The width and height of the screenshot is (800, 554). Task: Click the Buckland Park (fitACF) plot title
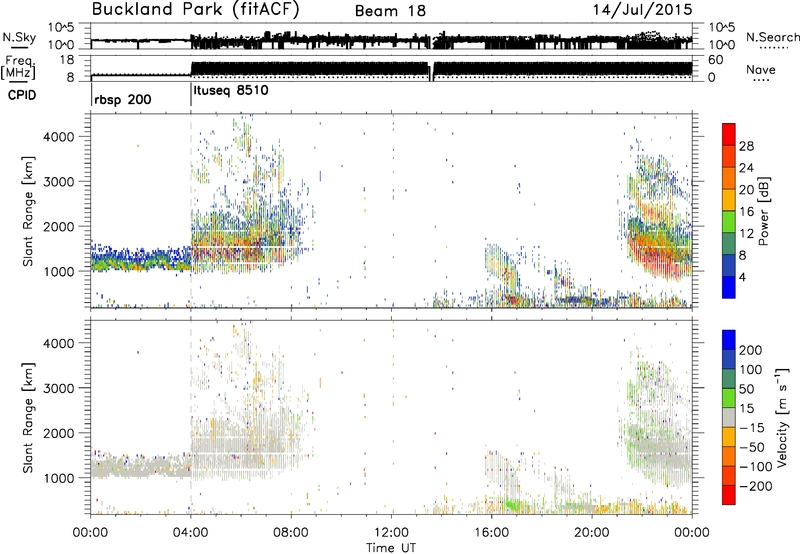pyautogui.click(x=195, y=10)
